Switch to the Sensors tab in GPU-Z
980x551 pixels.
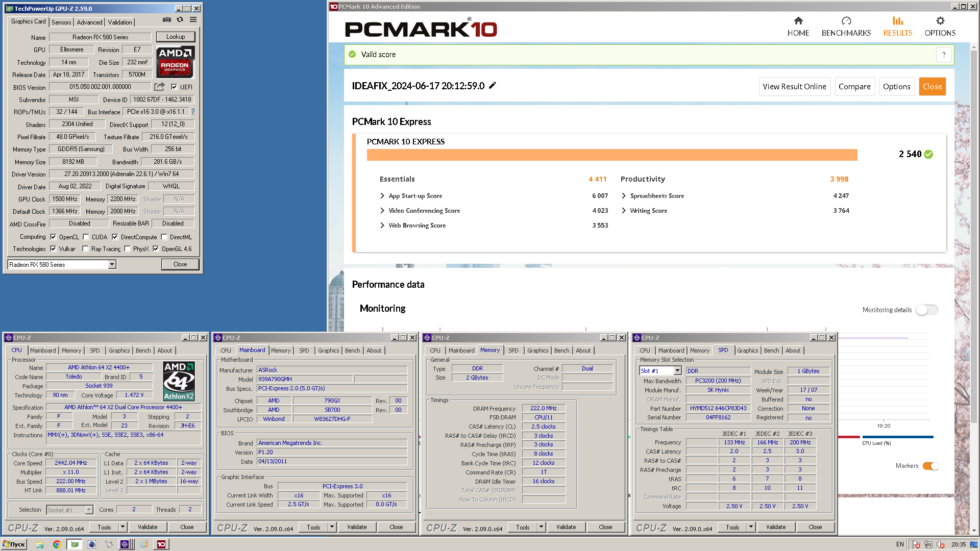(61, 22)
